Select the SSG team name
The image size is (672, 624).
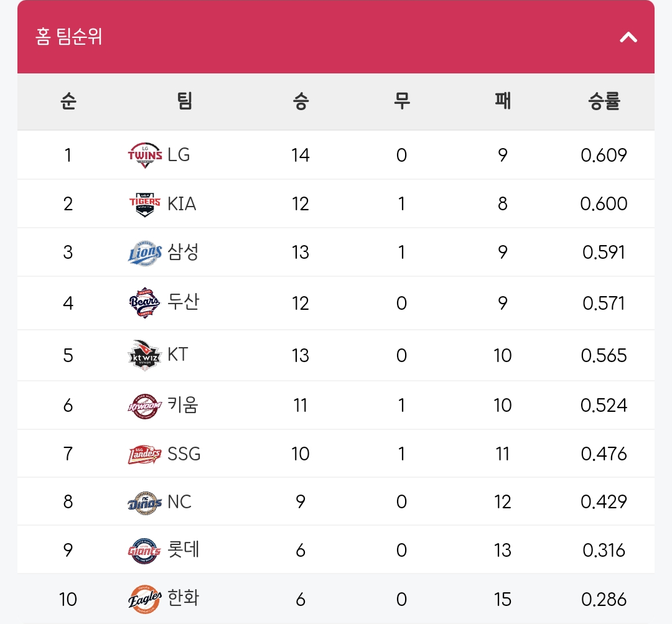(x=184, y=454)
